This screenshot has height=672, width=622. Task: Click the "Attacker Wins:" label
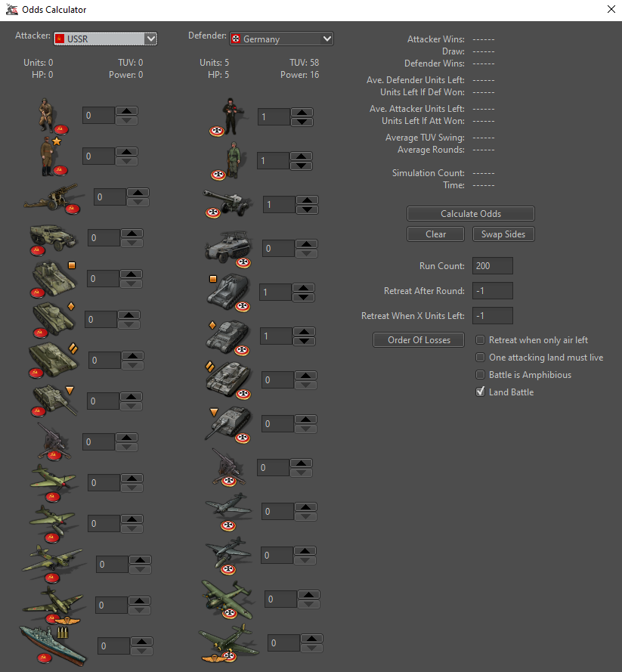[435, 39]
